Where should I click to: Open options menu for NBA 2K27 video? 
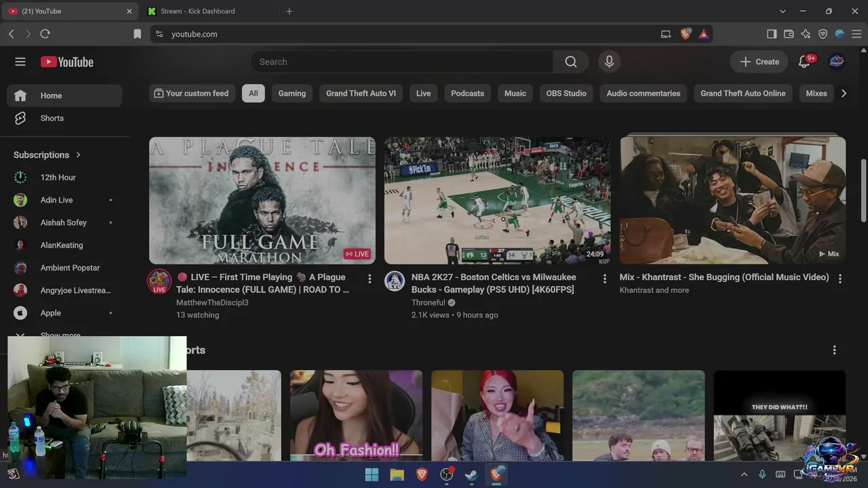pyautogui.click(x=605, y=279)
